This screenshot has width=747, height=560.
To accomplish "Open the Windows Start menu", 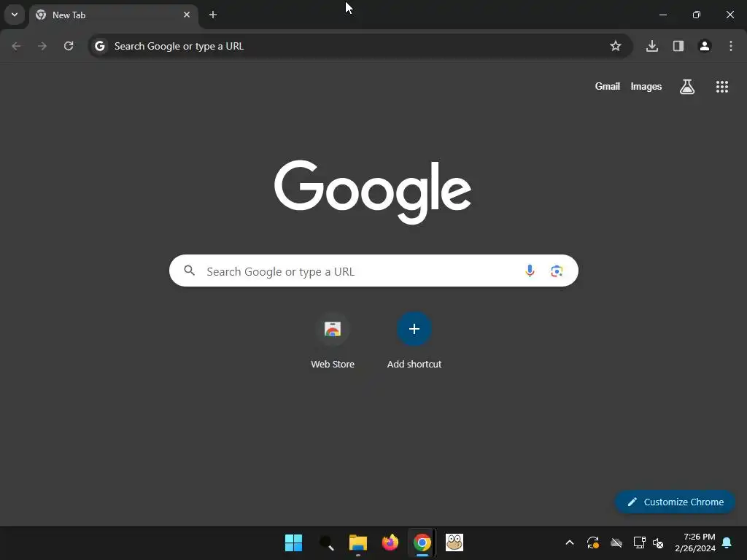I will coord(293,542).
